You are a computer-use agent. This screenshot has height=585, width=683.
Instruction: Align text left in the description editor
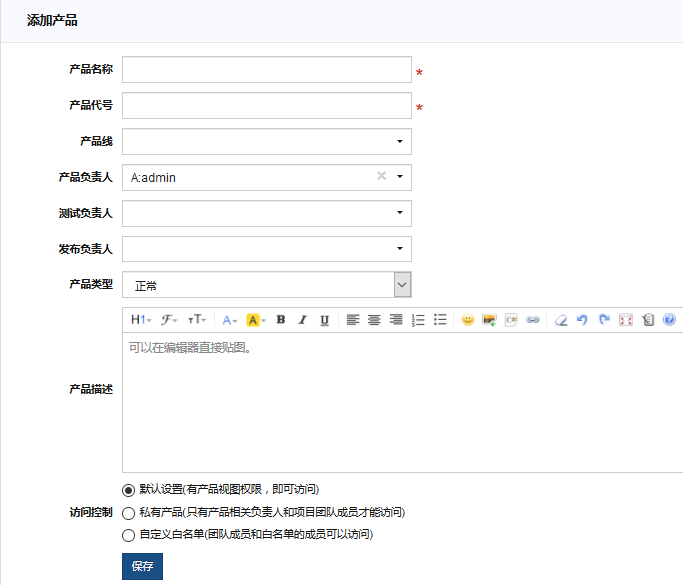pyautogui.click(x=353, y=320)
